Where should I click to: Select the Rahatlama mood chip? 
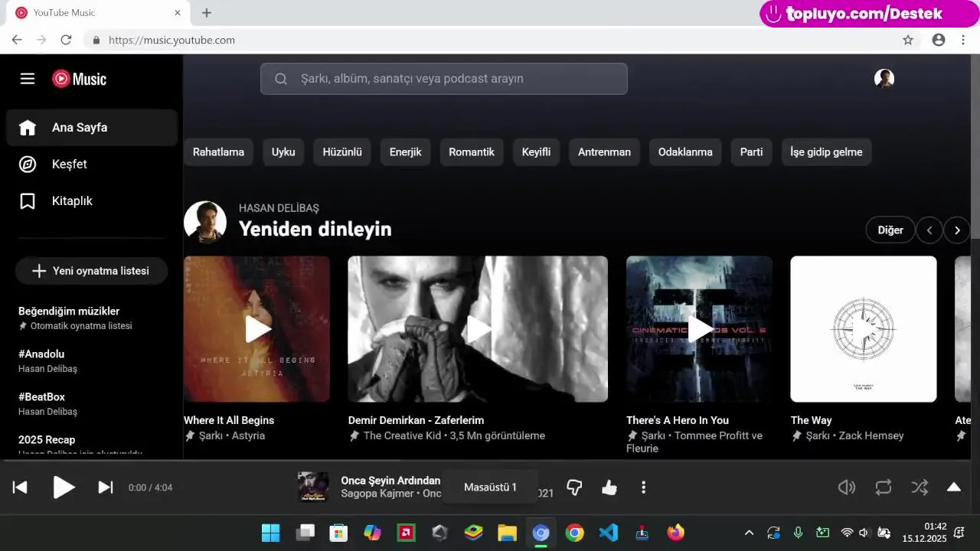[x=218, y=152]
